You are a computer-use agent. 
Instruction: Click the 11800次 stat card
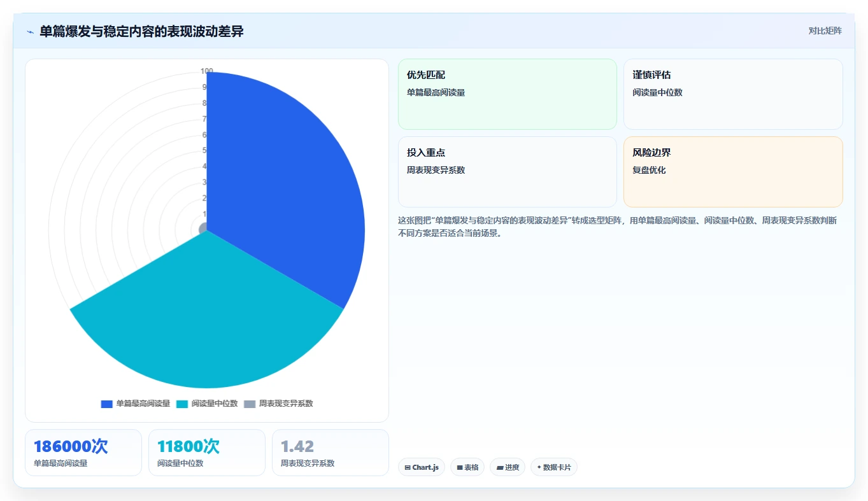207,453
